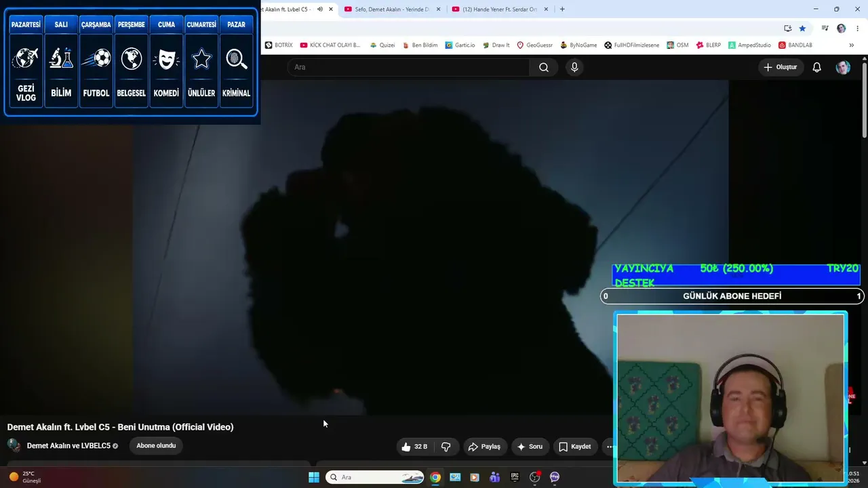Click the Gezi Vlog globe-and-plane icon
Screen dimensions: 868x488
[x=26, y=59]
